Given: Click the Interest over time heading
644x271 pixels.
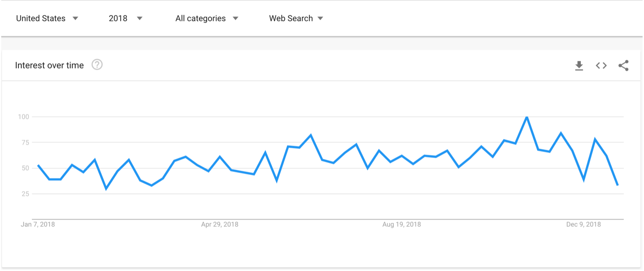Looking at the screenshot, I should [x=49, y=65].
